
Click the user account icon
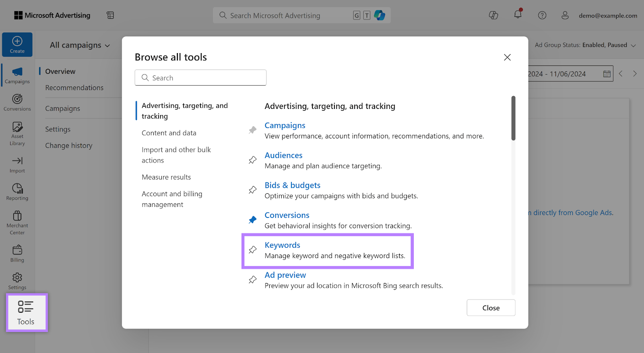565,15
